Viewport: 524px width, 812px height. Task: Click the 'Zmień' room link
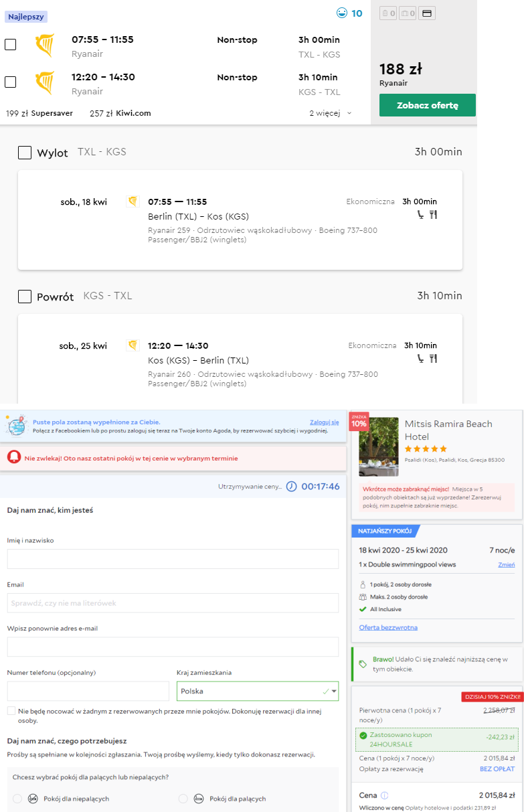click(507, 564)
